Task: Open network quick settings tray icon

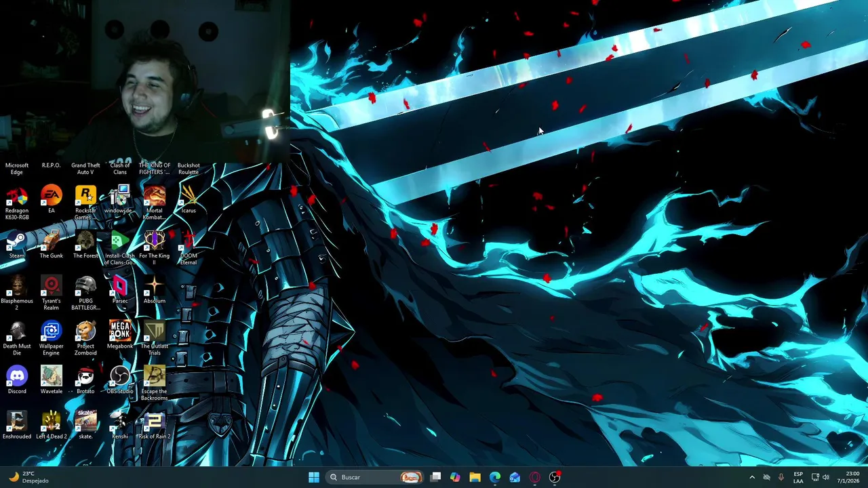Action: pyautogui.click(x=815, y=477)
